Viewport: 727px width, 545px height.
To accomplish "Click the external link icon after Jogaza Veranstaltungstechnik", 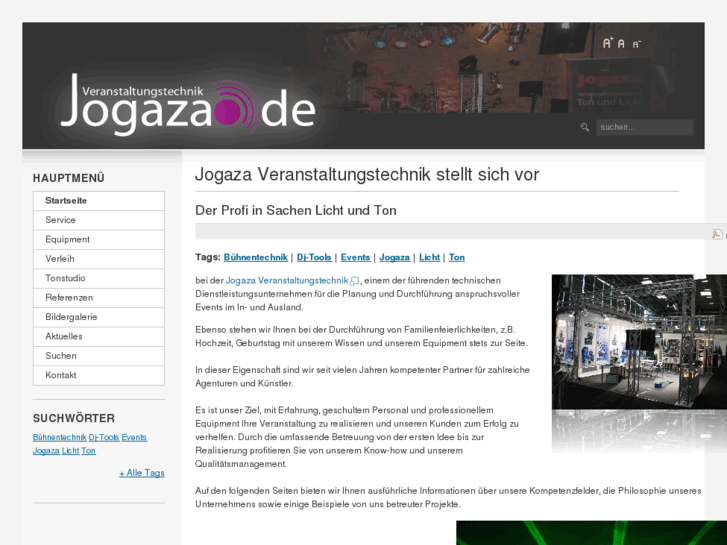I will click(x=354, y=281).
